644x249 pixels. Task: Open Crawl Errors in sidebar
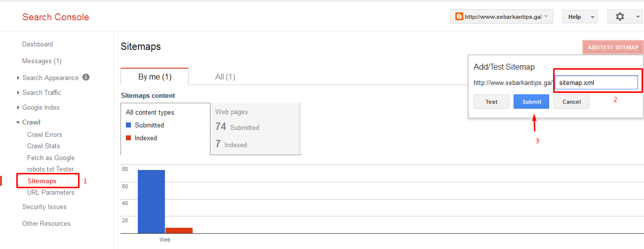click(44, 134)
